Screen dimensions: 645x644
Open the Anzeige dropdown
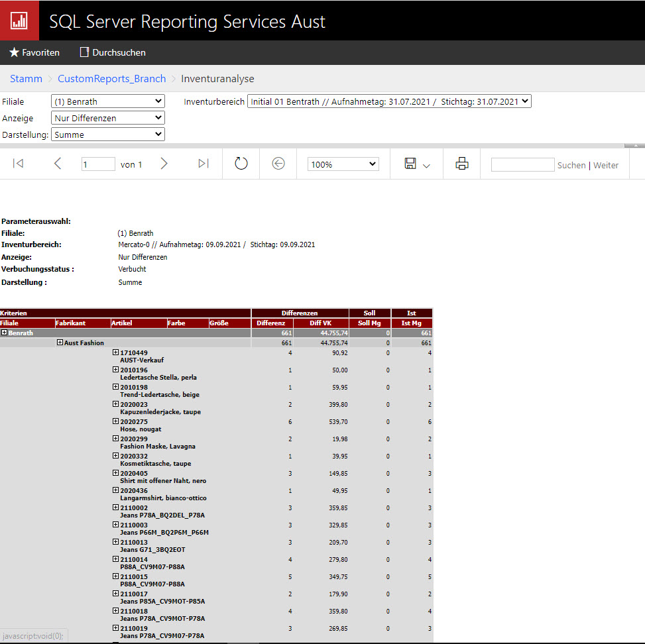point(107,118)
